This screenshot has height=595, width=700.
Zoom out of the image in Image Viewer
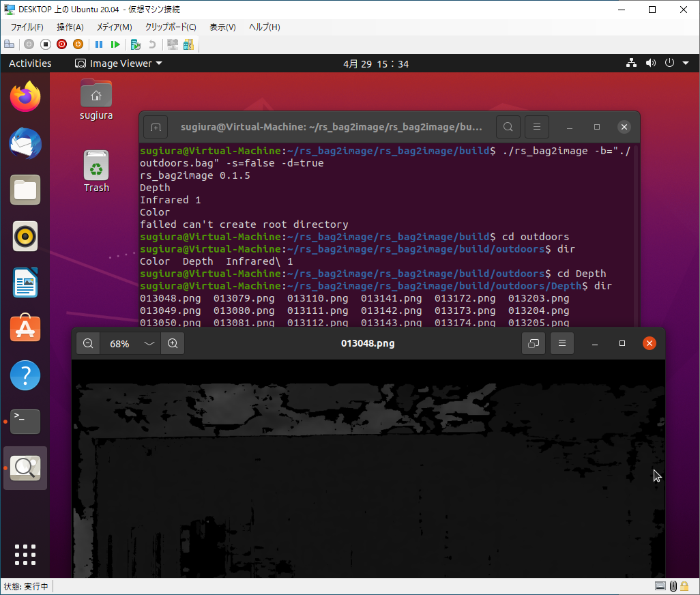pyautogui.click(x=87, y=343)
